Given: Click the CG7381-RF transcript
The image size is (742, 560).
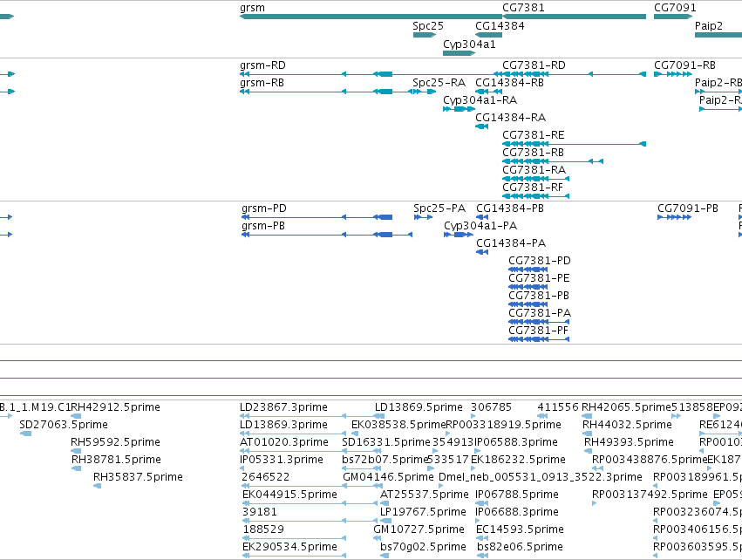Looking at the screenshot, I should [535, 196].
